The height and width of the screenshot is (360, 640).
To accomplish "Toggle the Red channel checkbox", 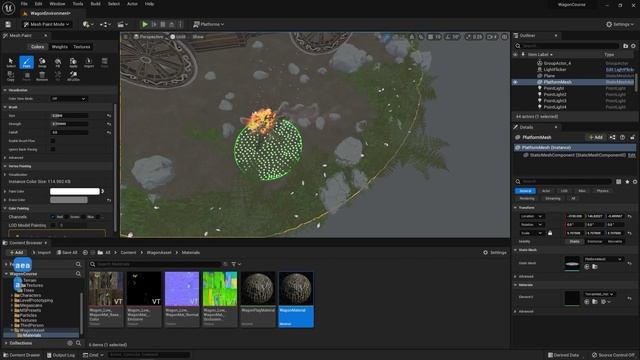I will click(53, 217).
